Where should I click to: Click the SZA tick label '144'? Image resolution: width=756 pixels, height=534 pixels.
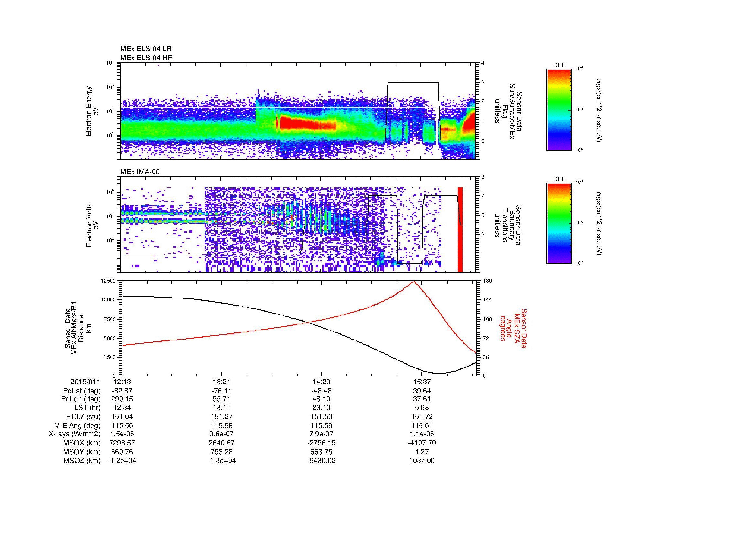487,300
